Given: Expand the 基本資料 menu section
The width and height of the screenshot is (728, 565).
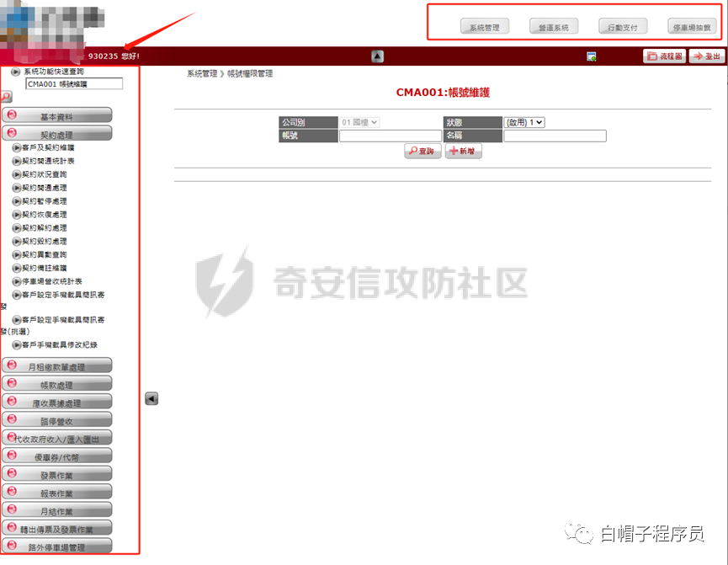Looking at the screenshot, I should click(x=56, y=115).
